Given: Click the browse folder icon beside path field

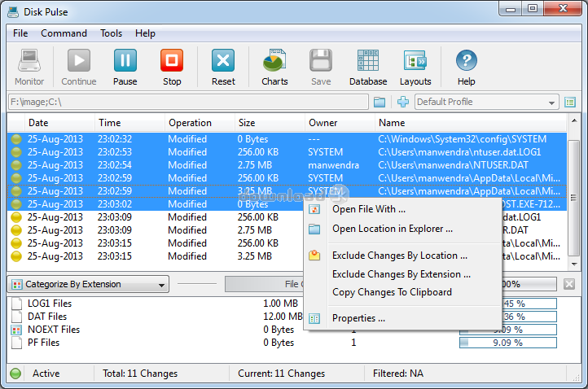Looking at the screenshot, I should pyautogui.click(x=380, y=102).
